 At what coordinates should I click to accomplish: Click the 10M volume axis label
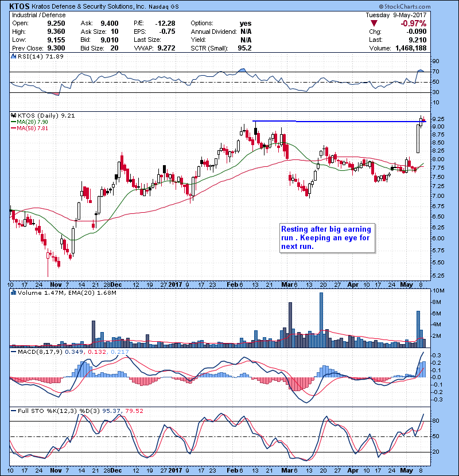tap(438, 291)
